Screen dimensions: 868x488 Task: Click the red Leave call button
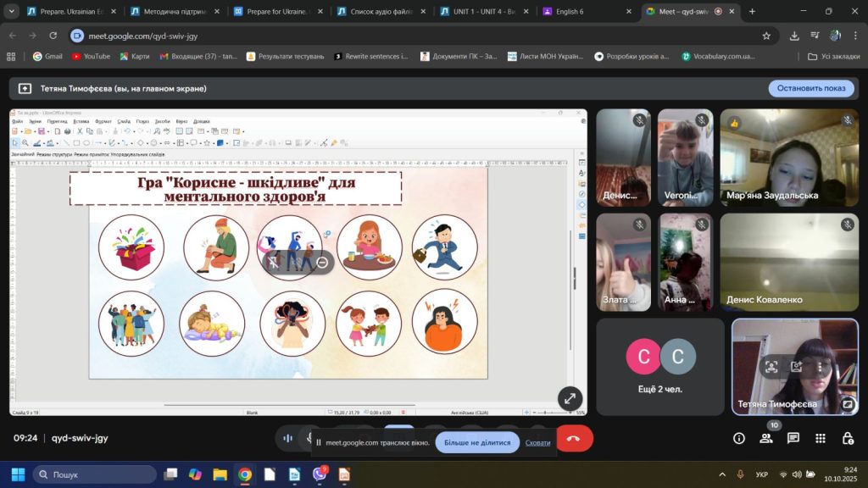point(574,438)
